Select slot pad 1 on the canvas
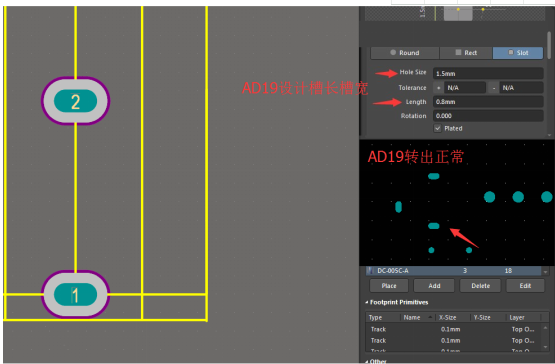The height and width of the screenshot is (364, 555). 75,295
